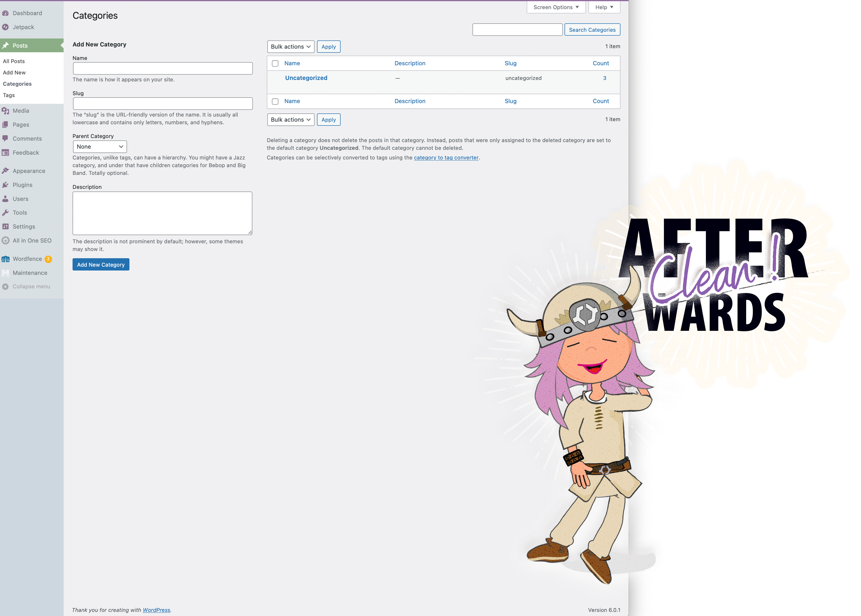Open the Media menu label
Screen dimensions: 861x616
21,111
